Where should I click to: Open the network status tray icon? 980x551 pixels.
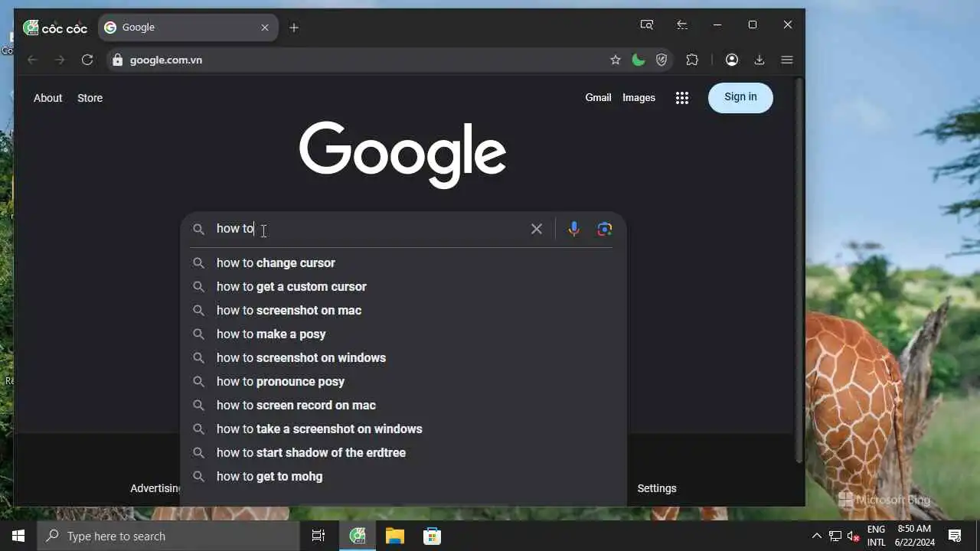pyautogui.click(x=835, y=536)
